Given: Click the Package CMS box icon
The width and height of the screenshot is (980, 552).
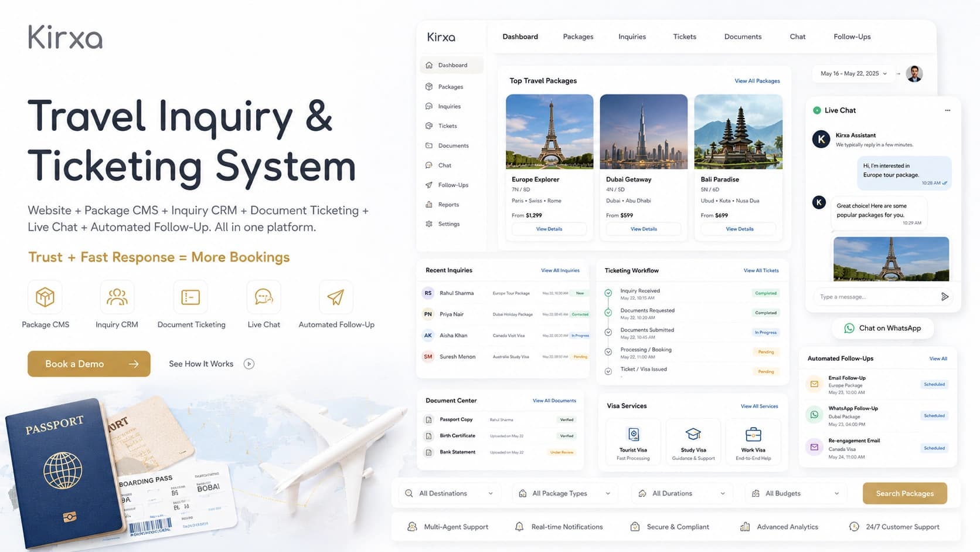Looking at the screenshot, I should (x=45, y=297).
